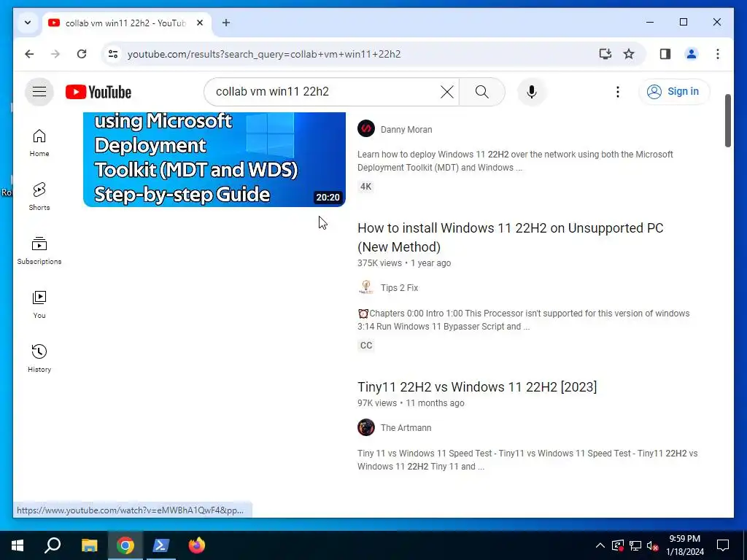Reload the page
This screenshot has width=747, height=560.
[x=82, y=54]
